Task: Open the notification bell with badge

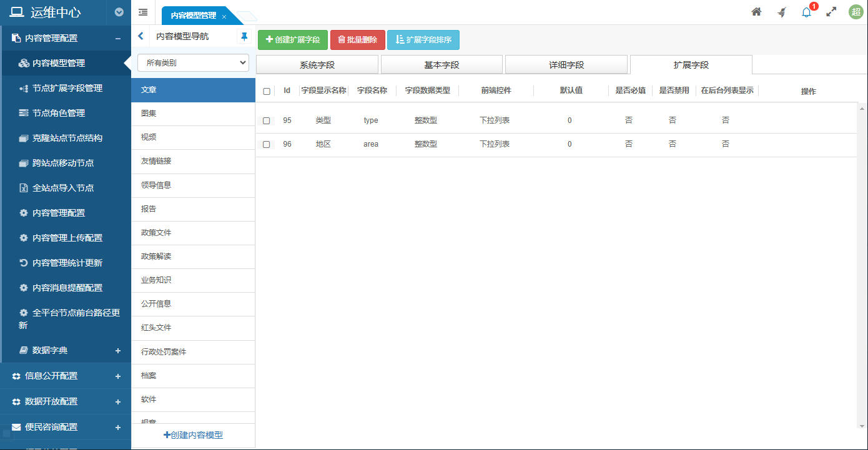Action: coord(806,12)
